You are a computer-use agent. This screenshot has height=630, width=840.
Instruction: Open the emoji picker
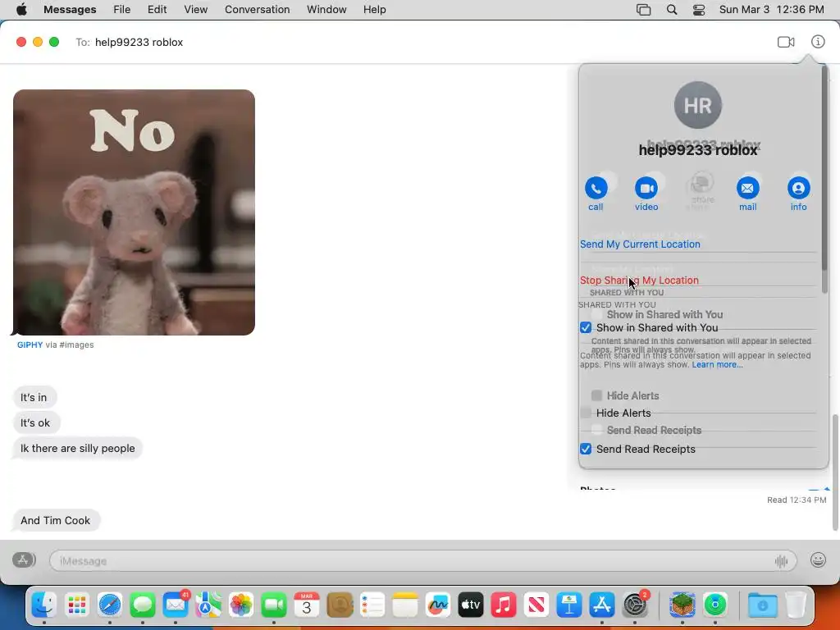point(818,560)
